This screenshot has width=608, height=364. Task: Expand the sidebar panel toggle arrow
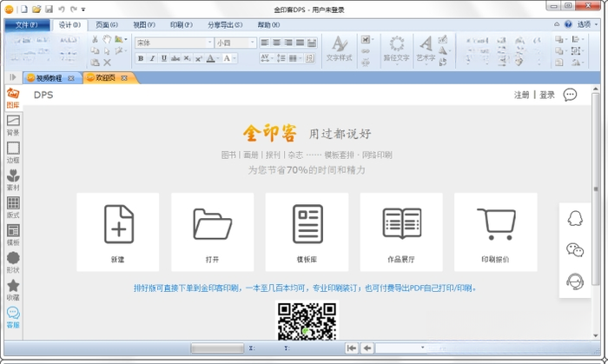tap(13, 77)
